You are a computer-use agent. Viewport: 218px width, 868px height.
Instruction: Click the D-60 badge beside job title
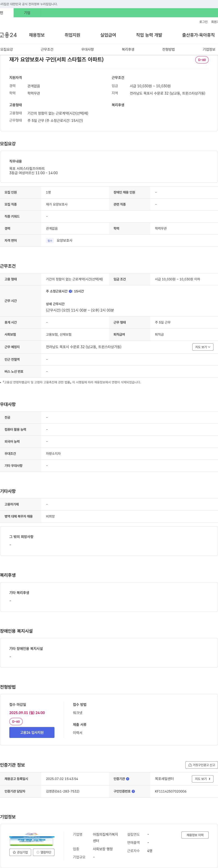point(202,60)
